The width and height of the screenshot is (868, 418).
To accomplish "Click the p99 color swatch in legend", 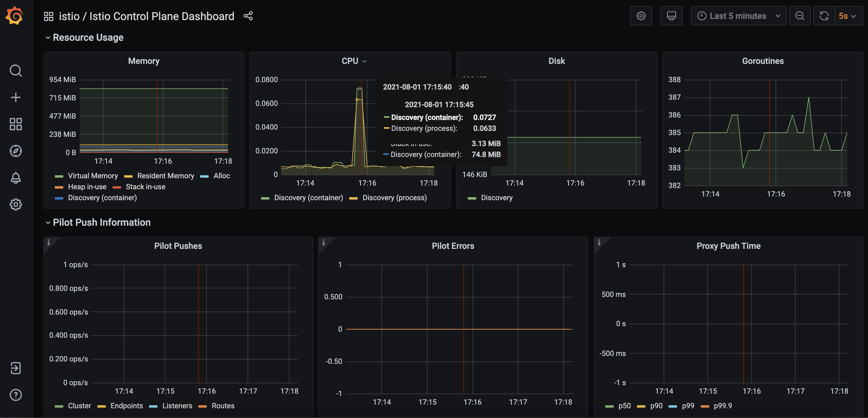I will click(x=672, y=406).
